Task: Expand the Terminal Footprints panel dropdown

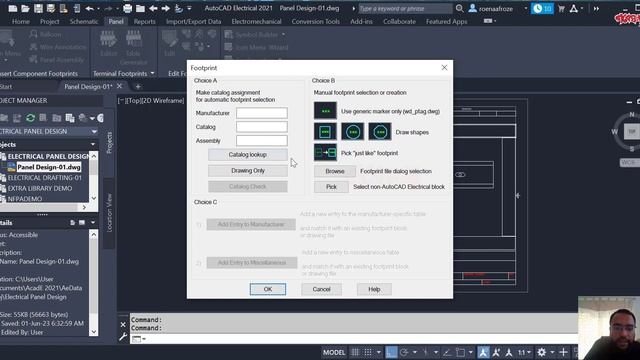Action: [x=152, y=73]
